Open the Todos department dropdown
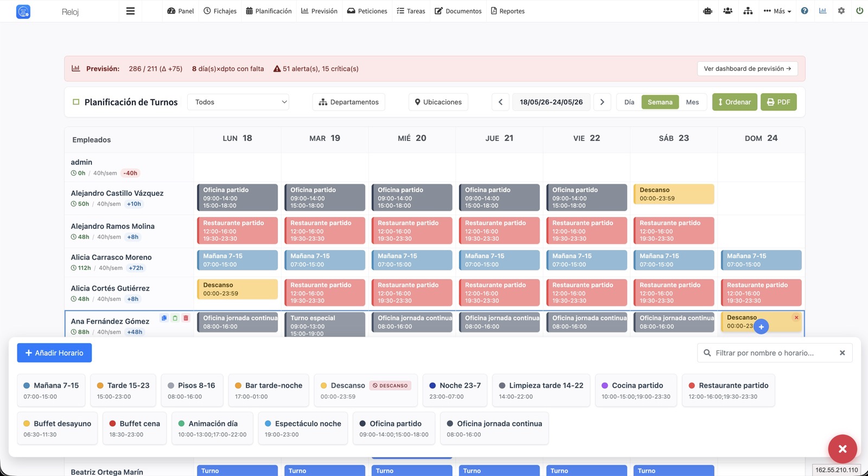The width and height of the screenshot is (868, 476). click(x=238, y=102)
